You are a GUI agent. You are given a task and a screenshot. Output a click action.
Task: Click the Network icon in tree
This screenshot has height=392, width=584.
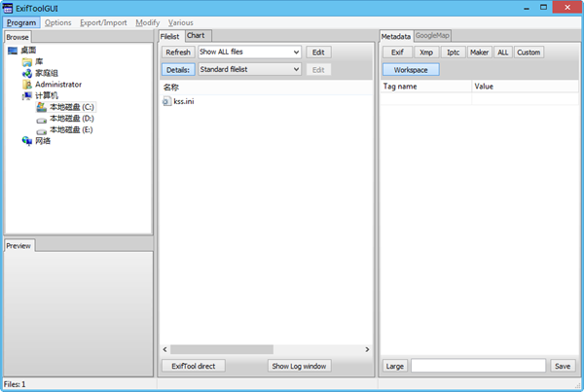[x=27, y=141]
